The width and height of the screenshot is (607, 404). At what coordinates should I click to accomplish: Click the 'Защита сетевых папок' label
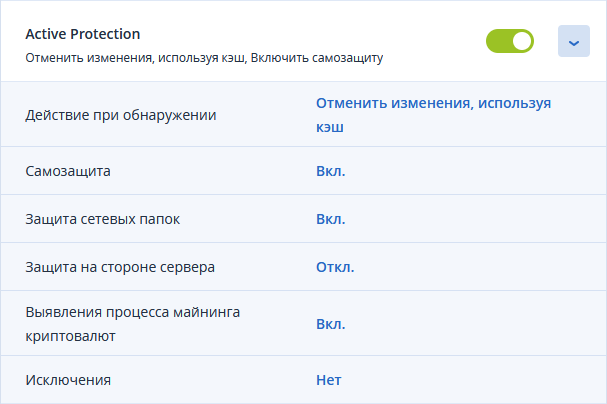(x=102, y=219)
